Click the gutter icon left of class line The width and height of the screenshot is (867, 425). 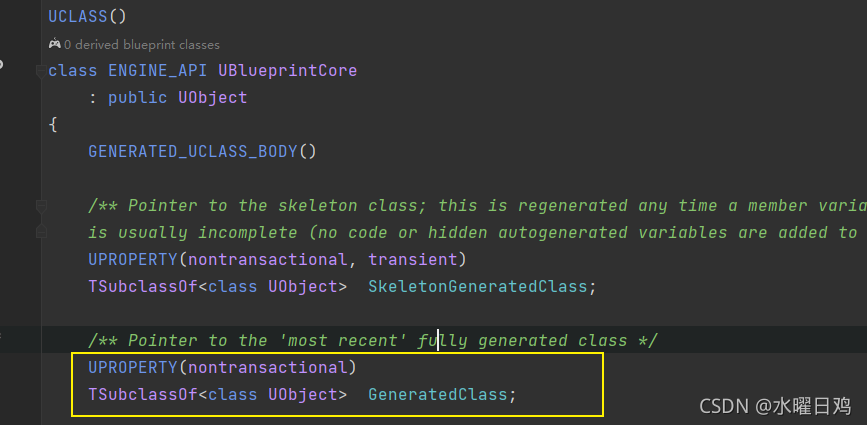click(x=2, y=65)
